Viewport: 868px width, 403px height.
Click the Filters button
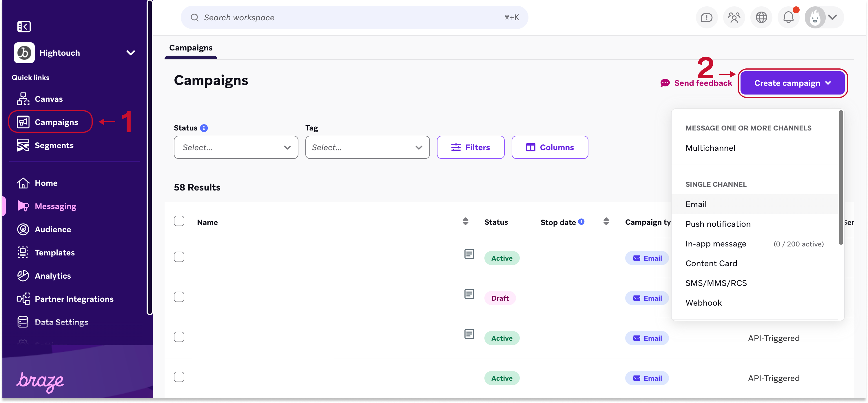click(471, 147)
